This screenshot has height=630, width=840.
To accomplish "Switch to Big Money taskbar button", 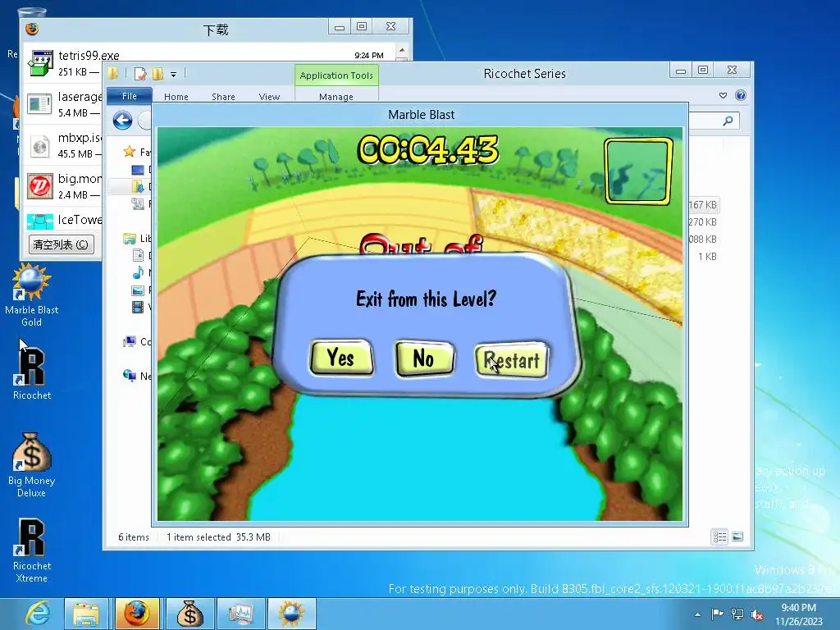I will click(189, 614).
